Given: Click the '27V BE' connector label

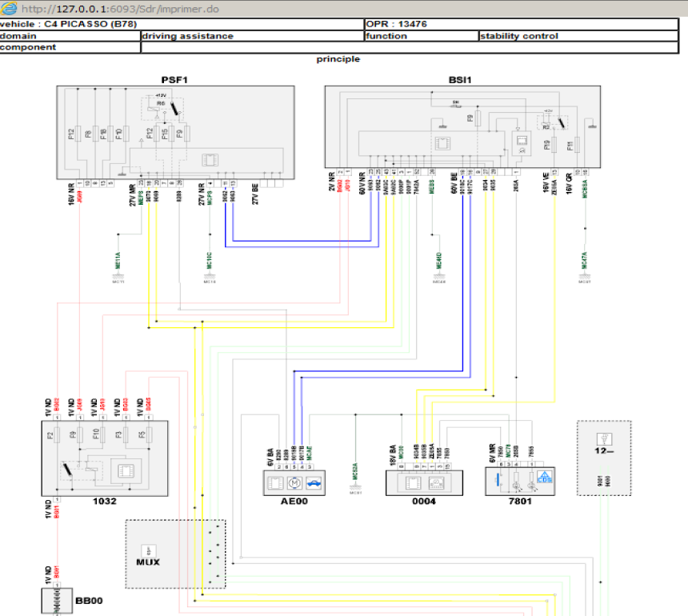Looking at the screenshot, I should [x=255, y=194].
